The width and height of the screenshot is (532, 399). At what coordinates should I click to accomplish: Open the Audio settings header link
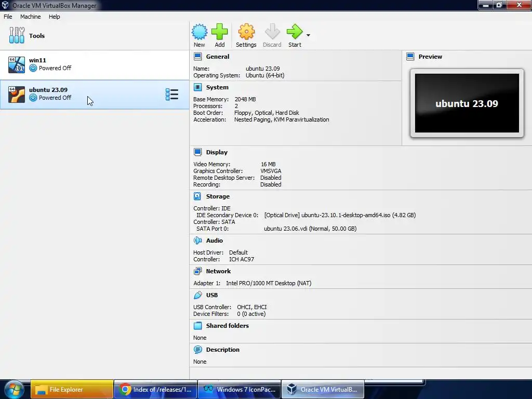click(215, 241)
